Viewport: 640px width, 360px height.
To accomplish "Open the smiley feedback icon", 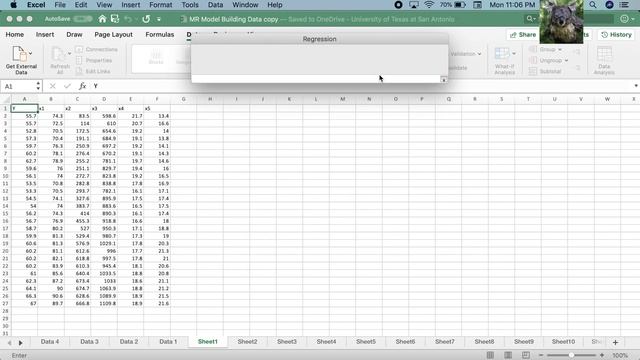I will [624, 19].
